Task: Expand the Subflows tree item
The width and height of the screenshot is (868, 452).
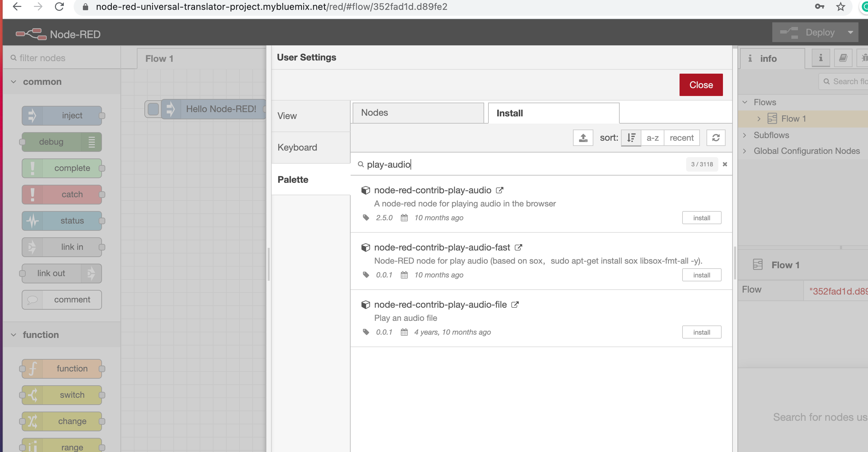Action: pos(745,135)
